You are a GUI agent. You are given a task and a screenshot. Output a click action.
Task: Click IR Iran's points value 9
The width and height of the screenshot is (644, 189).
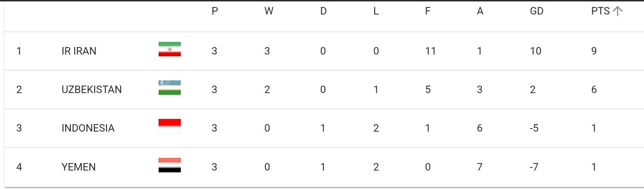point(594,51)
